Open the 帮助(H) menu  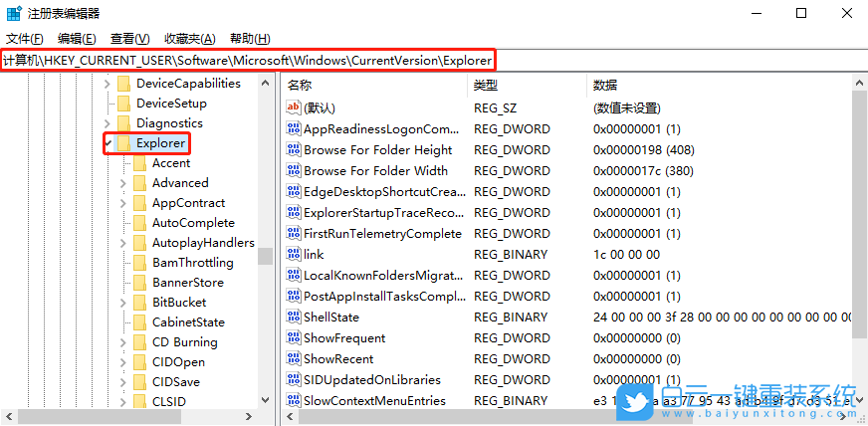[250, 39]
